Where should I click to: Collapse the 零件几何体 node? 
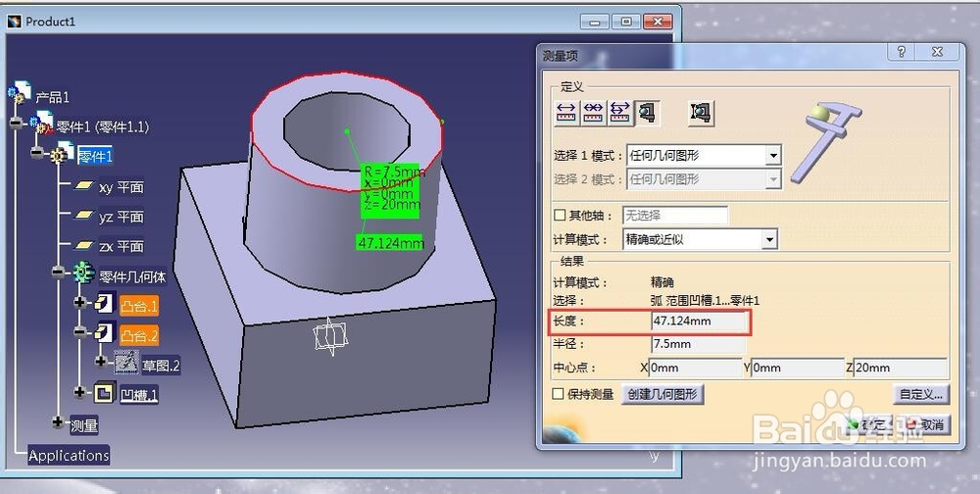pyautogui.click(x=59, y=272)
